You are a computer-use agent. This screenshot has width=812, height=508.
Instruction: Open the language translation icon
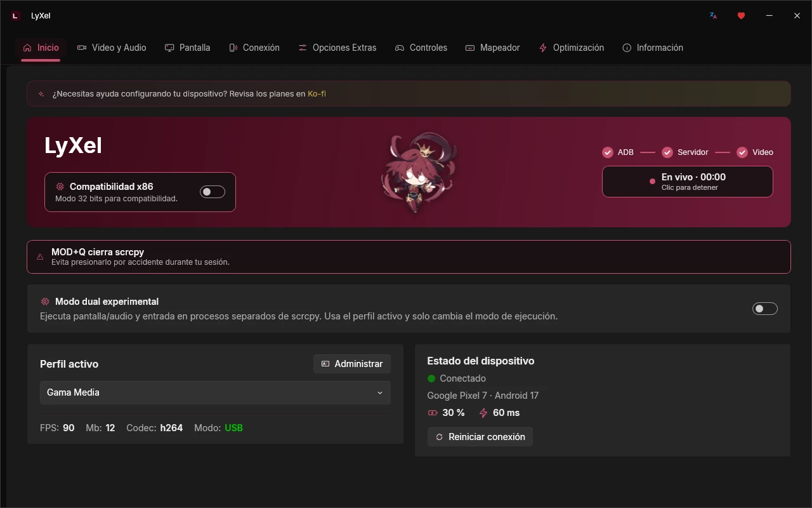713,16
